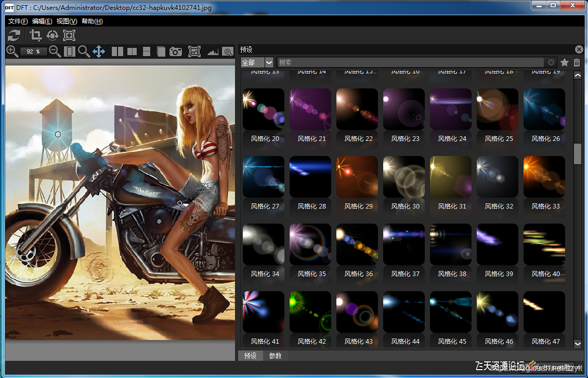
Task: Click the show original image icon
Action: coord(194,51)
